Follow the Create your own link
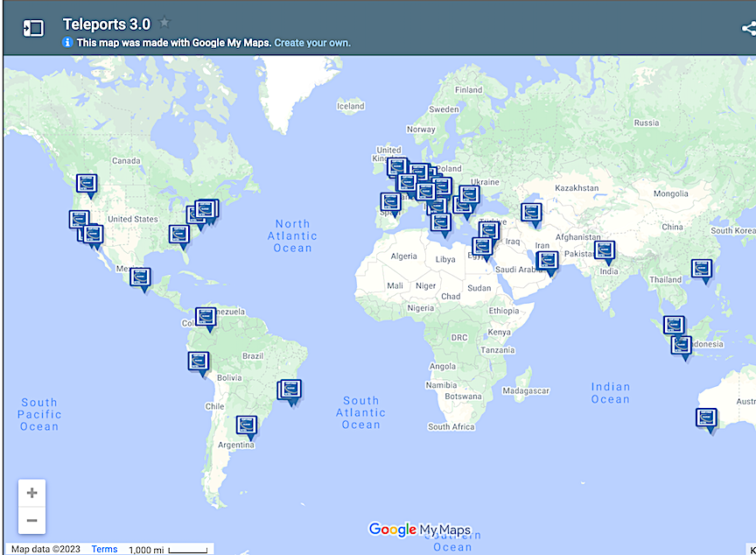The width and height of the screenshot is (756, 555). [x=312, y=42]
